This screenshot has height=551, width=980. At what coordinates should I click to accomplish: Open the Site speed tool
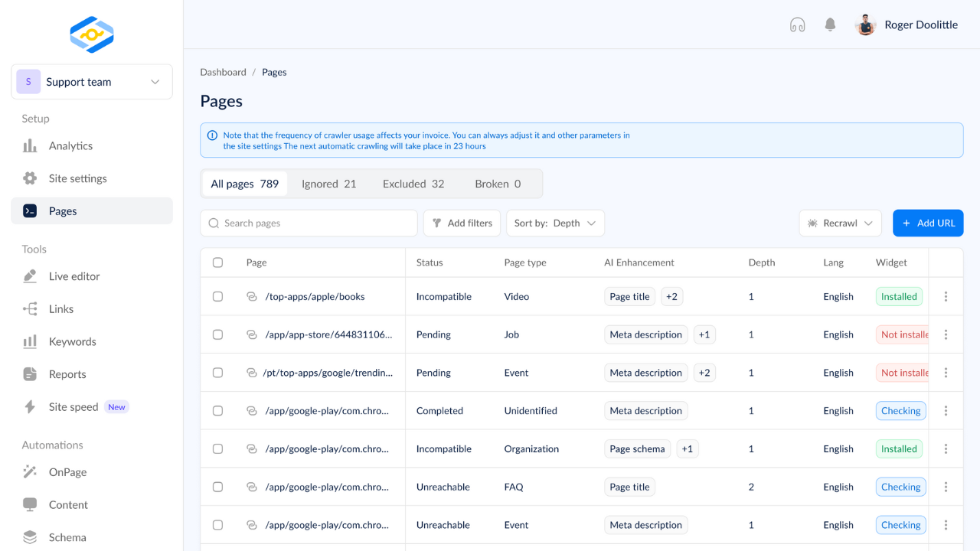(x=73, y=406)
